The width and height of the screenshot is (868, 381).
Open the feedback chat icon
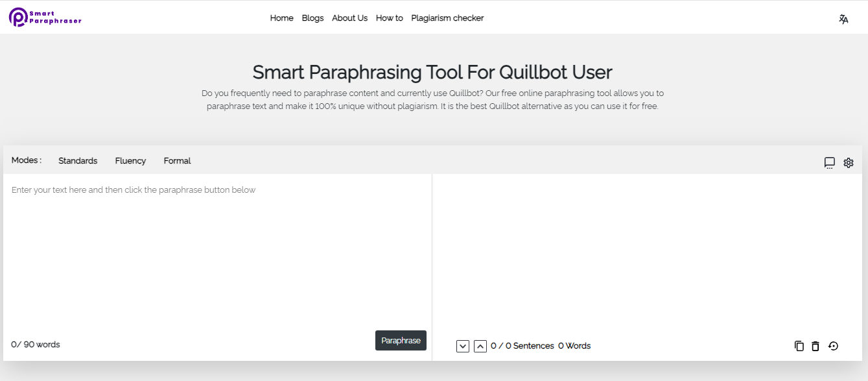829,163
